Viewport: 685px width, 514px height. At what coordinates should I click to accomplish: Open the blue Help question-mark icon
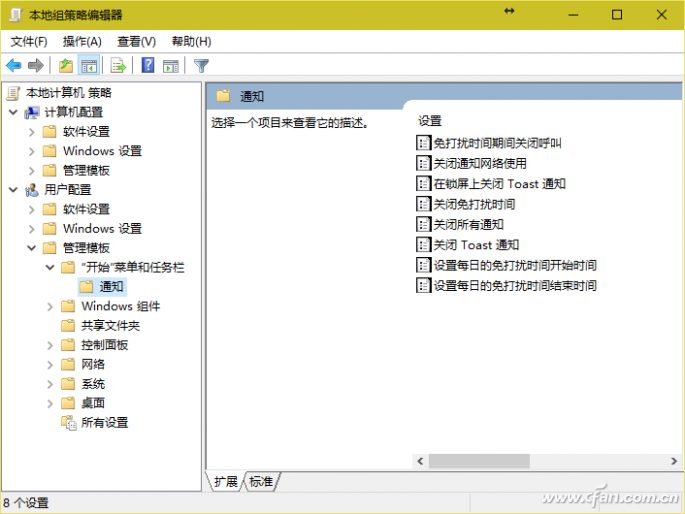[x=148, y=66]
